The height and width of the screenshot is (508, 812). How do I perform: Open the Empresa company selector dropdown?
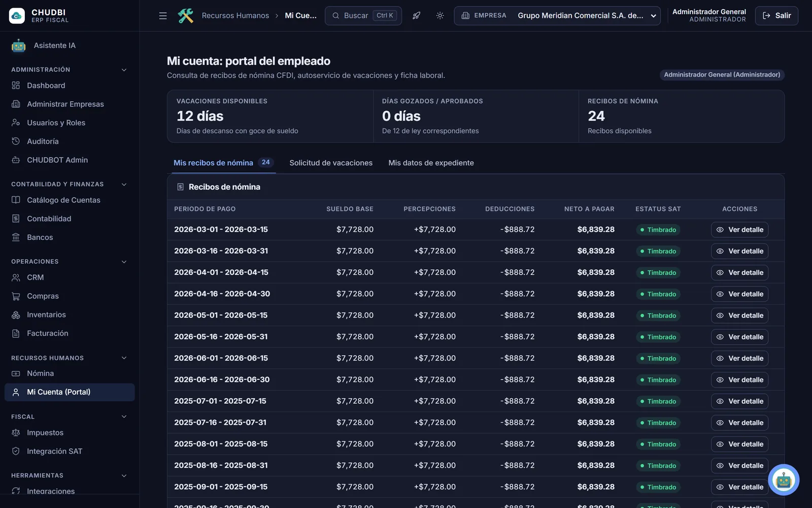tap(557, 16)
